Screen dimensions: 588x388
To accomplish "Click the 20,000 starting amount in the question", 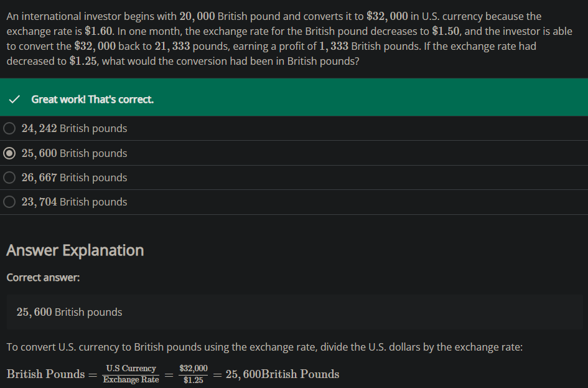I will [x=197, y=16].
